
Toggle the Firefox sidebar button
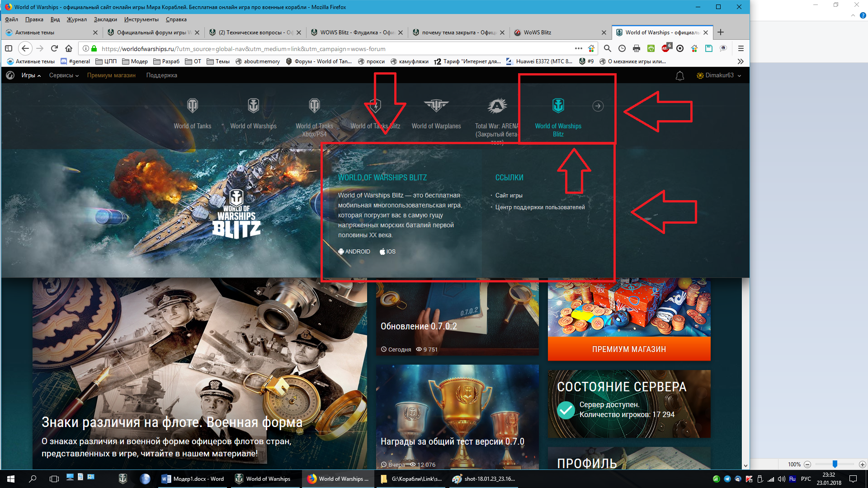pyautogui.click(x=9, y=49)
